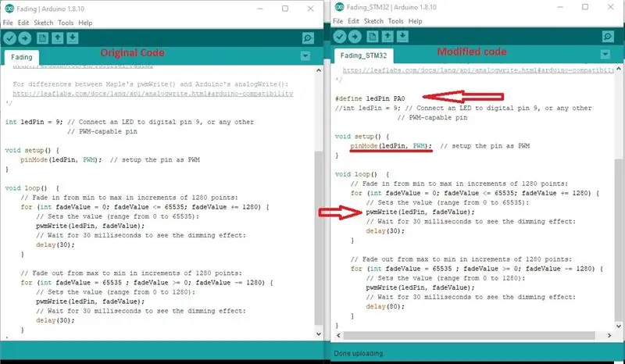The width and height of the screenshot is (625, 364).
Task: Click scroll up arrow in Fading editor
Action: click(x=318, y=70)
